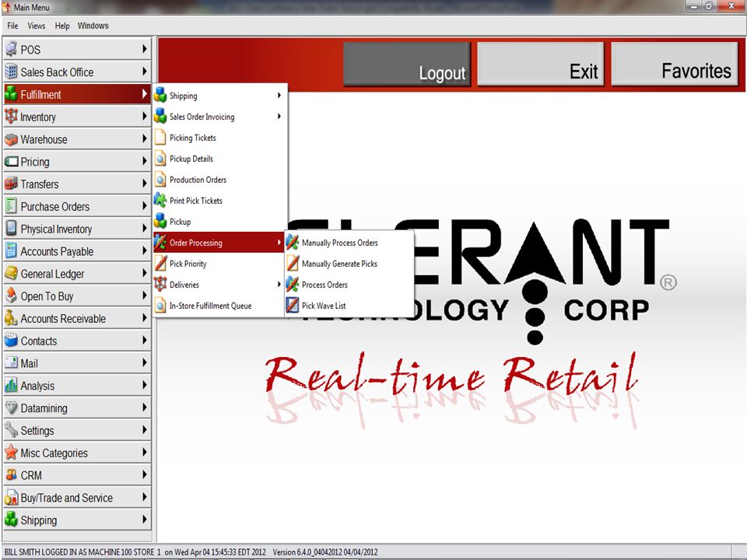Image resolution: width=747 pixels, height=560 pixels.
Task: Click the Contacts icon
Action: [11, 340]
